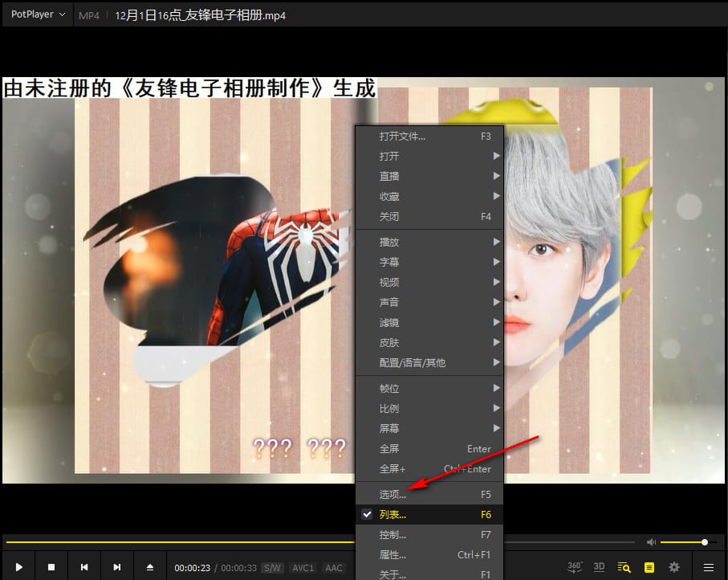The width and height of the screenshot is (728, 580).
Task: Mute the audio via speaker icon
Action: [651, 542]
